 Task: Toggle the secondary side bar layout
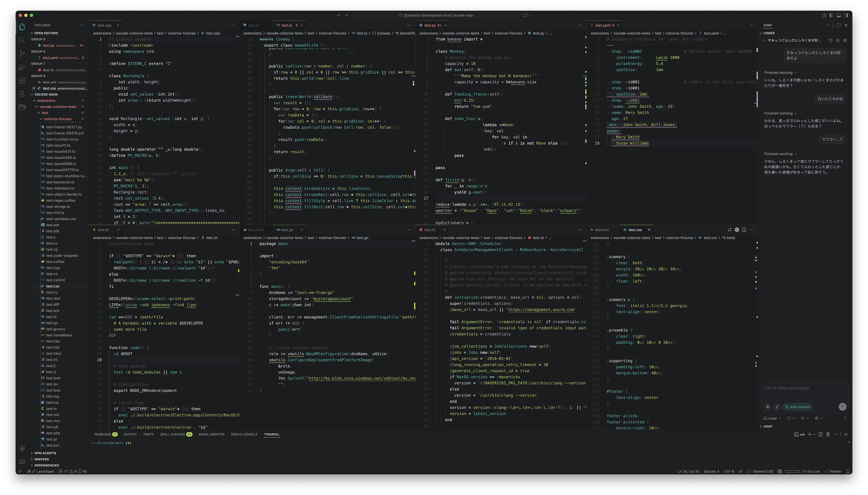846,15
